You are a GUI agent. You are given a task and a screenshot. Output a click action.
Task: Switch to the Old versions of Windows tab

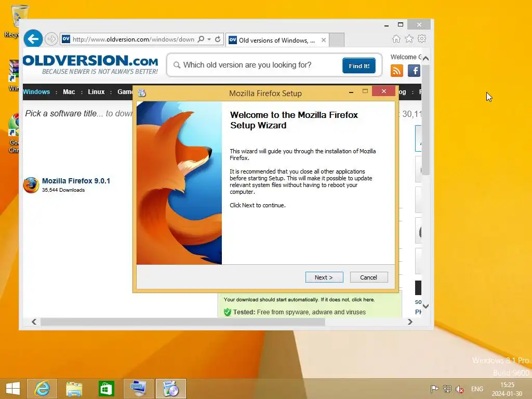pos(276,40)
